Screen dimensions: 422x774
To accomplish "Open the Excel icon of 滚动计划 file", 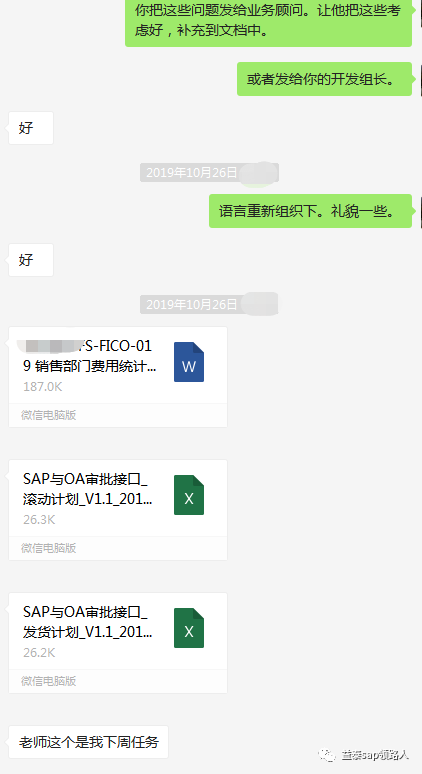I will pyautogui.click(x=189, y=495).
